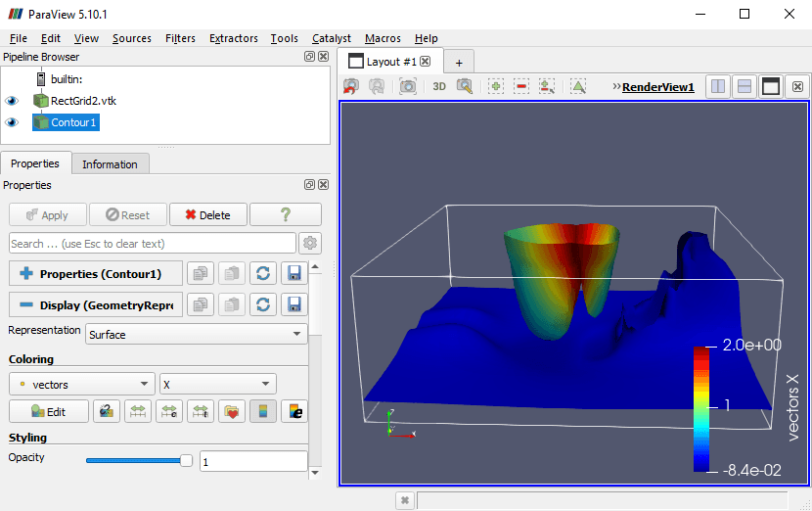Save Contour1 properties as default
812x511 pixels.
[293, 274]
